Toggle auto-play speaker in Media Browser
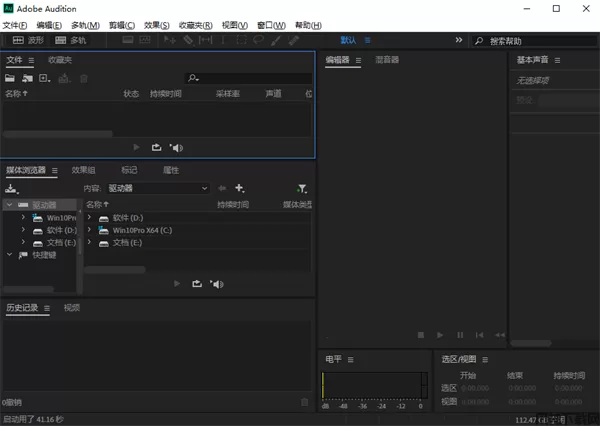This screenshot has height=426, width=600. point(216,283)
